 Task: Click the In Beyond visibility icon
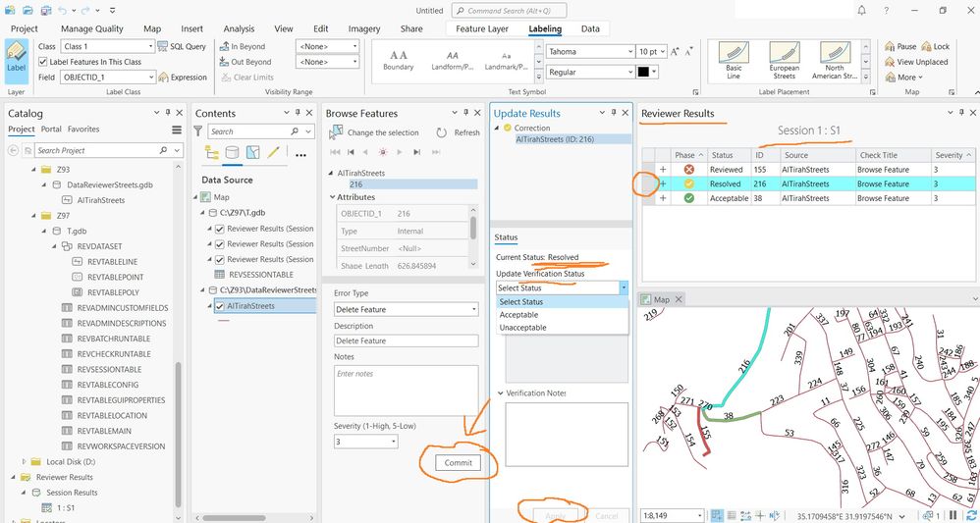point(225,46)
